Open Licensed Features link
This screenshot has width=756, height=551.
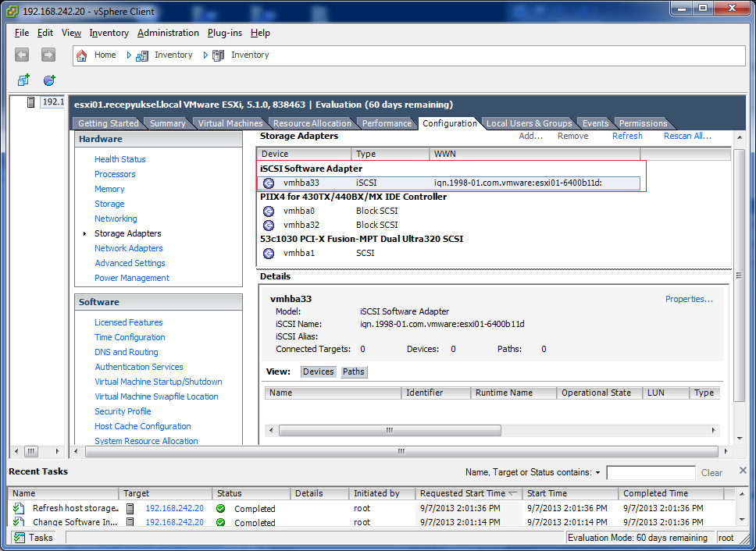click(x=129, y=322)
